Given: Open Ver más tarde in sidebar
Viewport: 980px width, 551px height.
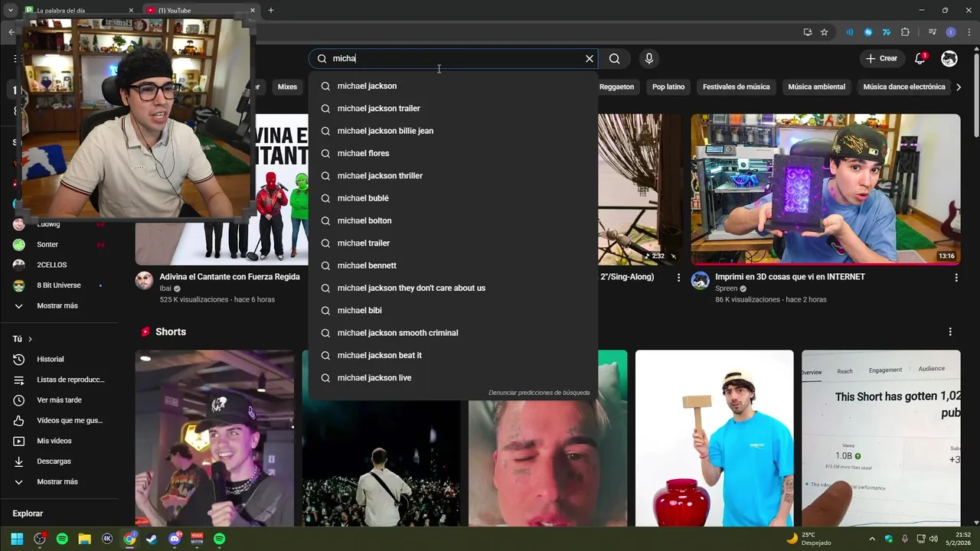Looking at the screenshot, I should coord(60,400).
